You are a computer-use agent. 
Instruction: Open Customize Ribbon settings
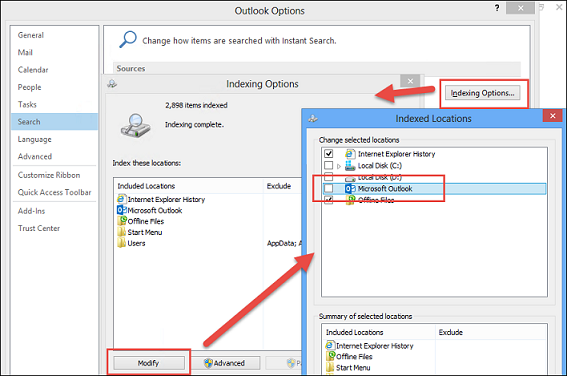pos(49,175)
